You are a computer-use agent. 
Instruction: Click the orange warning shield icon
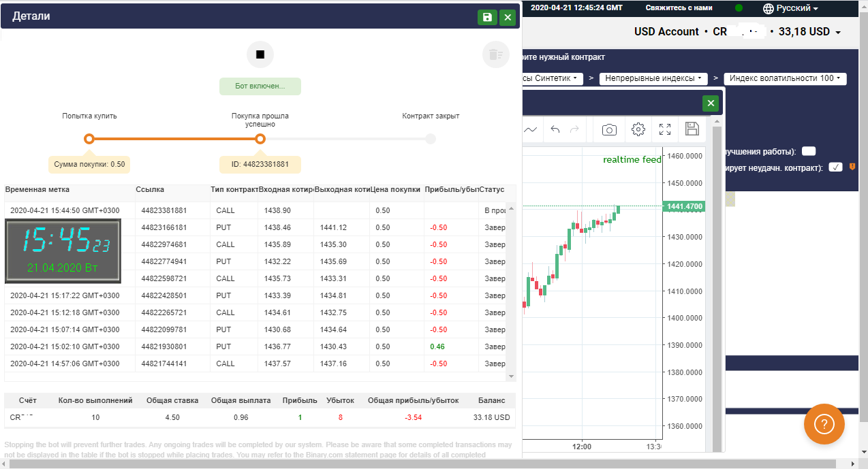(852, 167)
